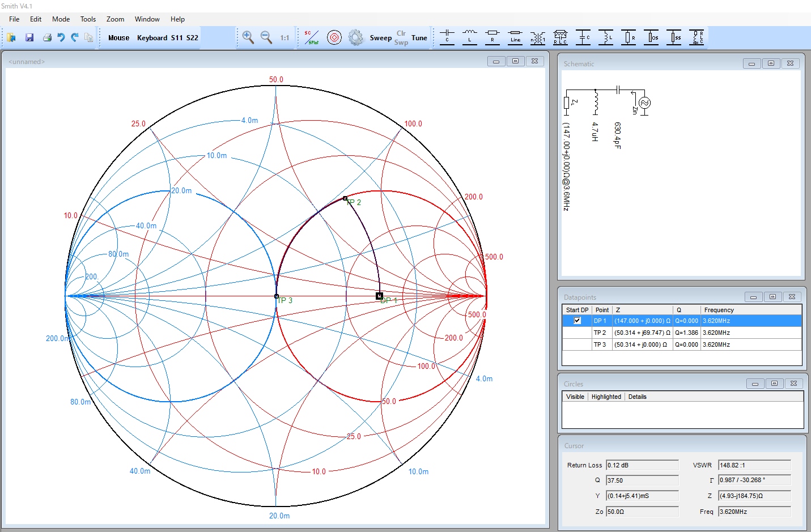
Task: Click the Freq field showing 3.620MHz
Action: point(754,512)
